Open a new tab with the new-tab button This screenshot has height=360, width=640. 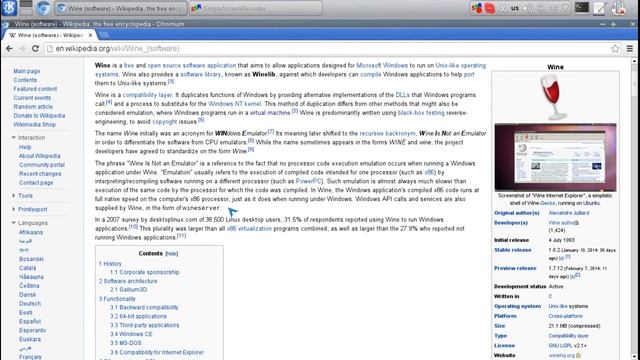click(104, 35)
